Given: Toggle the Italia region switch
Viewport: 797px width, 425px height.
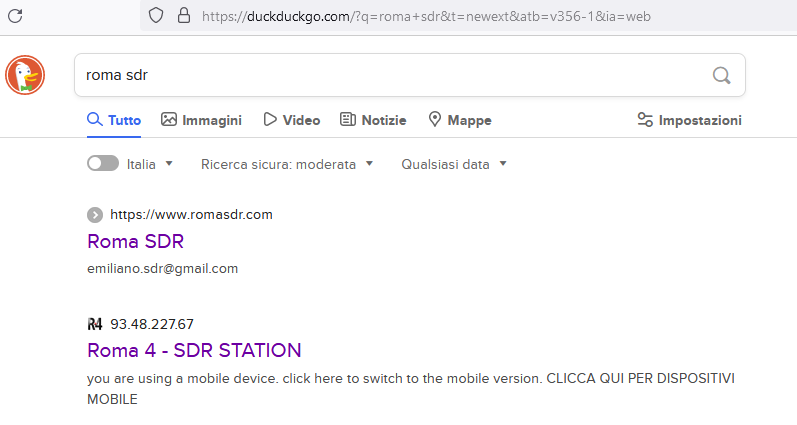Looking at the screenshot, I should point(103,164).
